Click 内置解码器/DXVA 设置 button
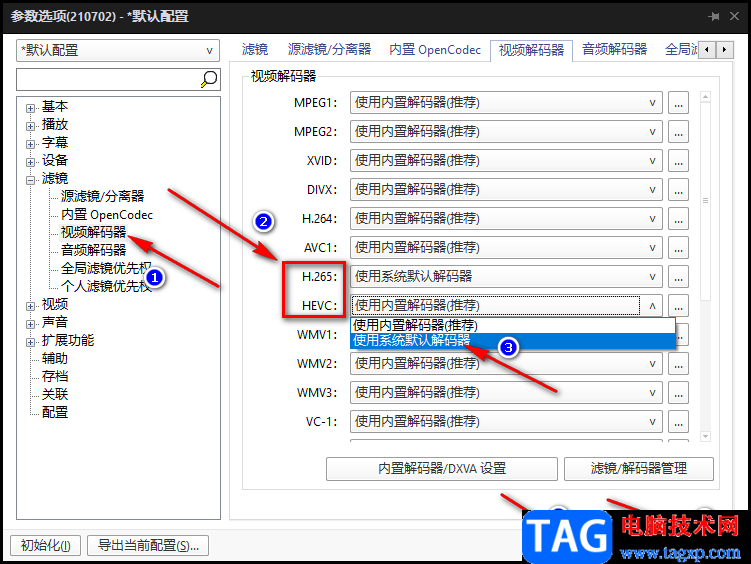Screen dimensions: 751x564 point(442,469)
